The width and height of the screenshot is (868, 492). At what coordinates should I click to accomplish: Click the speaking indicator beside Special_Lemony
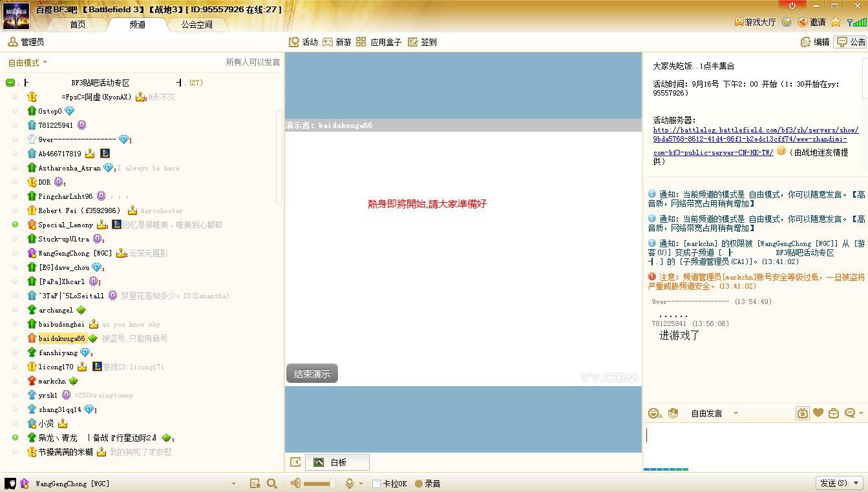pyautogui.click(x=16, y=225)
